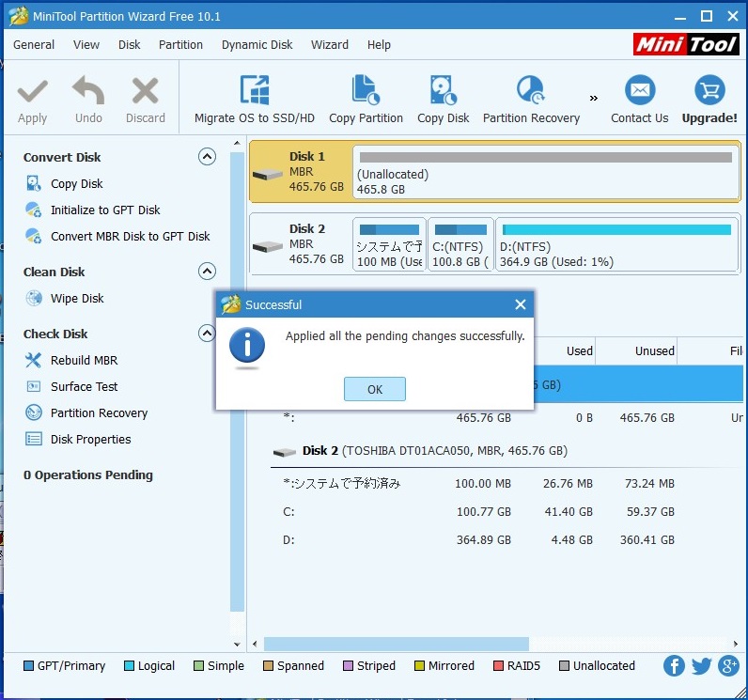Click the horizontal scrollbar left arrow
Screen dimensions: 748x700
click(x=255, y=644)
